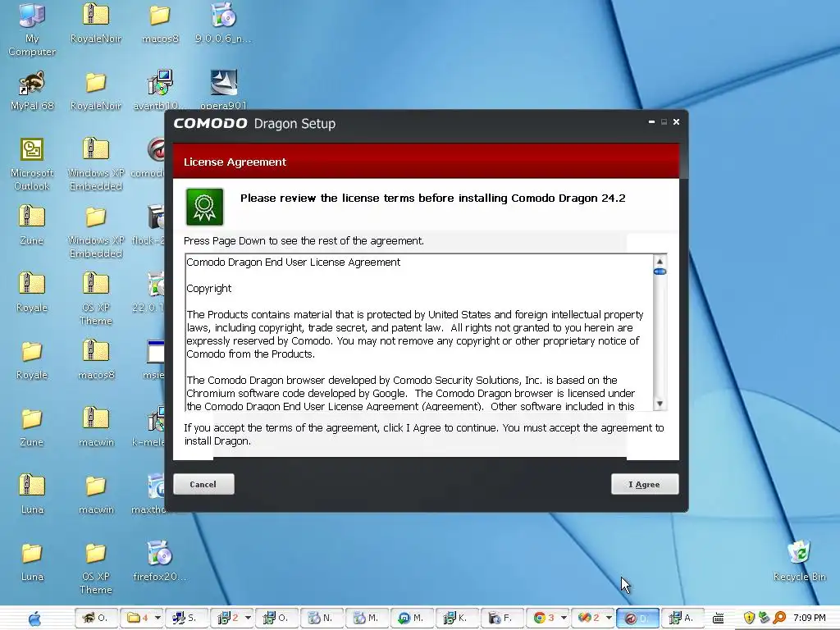Click the I Agree button
840x630 pixels.
[645, 484]
